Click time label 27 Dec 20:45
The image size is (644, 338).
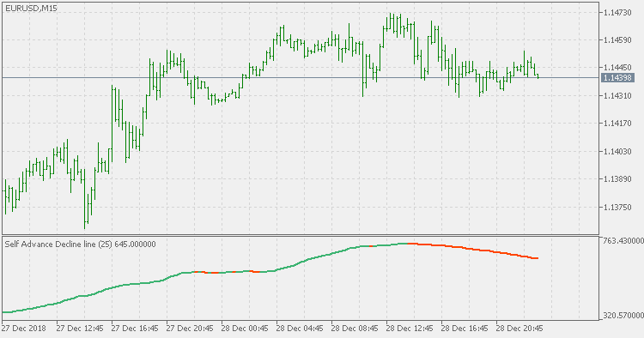(x=190, y=329)
